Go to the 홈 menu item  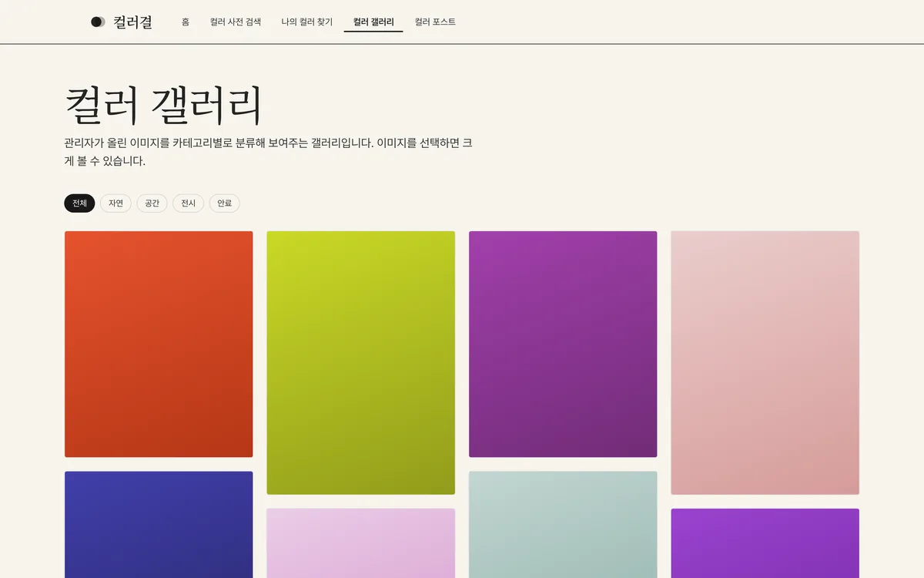click(186, 22)
